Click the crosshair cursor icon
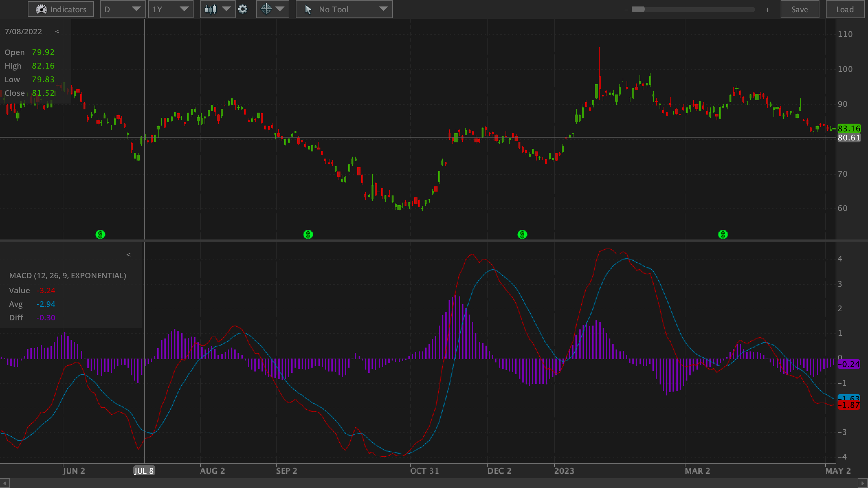Viewport: 868px width, 488px height. coord(266,9)
